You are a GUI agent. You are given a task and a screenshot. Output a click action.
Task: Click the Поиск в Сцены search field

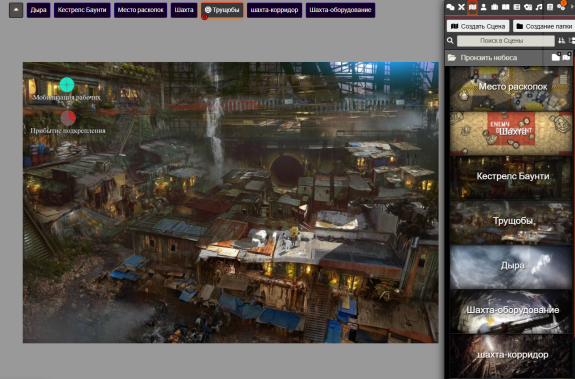(x=506, y=41)
